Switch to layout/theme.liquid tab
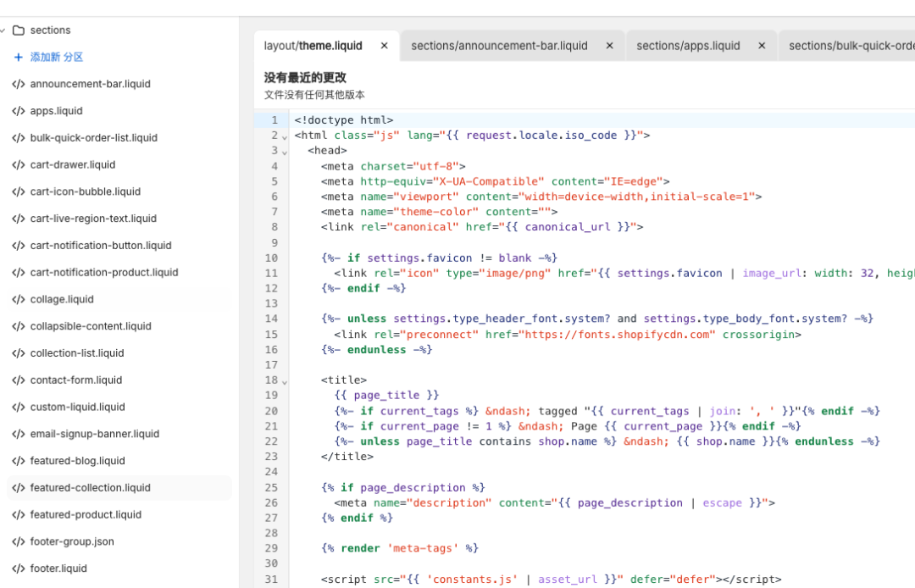 pos(313,46)
